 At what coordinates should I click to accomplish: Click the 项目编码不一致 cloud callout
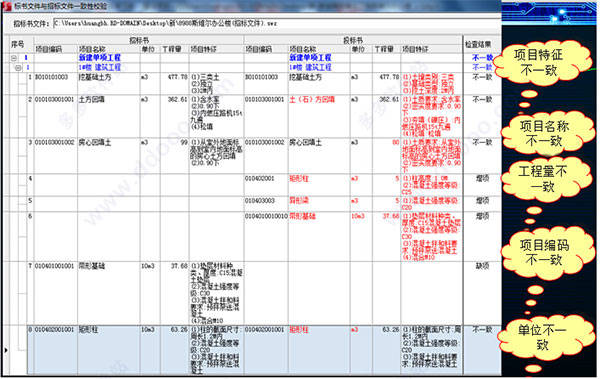(544, 252)
